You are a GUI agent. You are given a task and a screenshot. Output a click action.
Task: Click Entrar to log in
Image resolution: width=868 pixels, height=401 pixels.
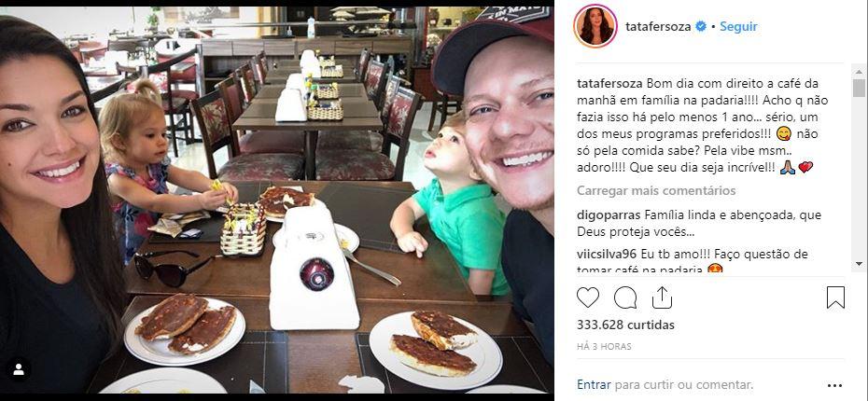click(x=594, y=384)
